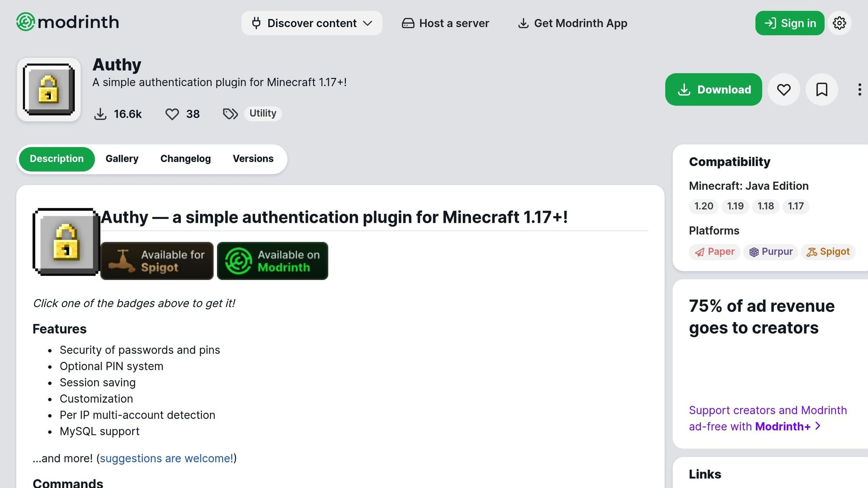Image resolution: width=868 pixels, height=488 pixels.
Task: Open the three-dot more options menu
Action: click(859, 89)
